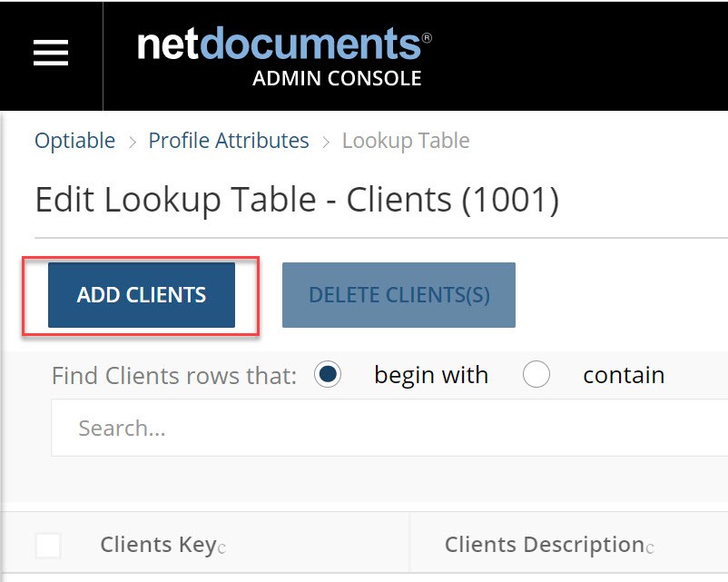Viewport: 728px width, 582px height.
Task: Open the hamburger navigation menu
Action: point(51,52)
